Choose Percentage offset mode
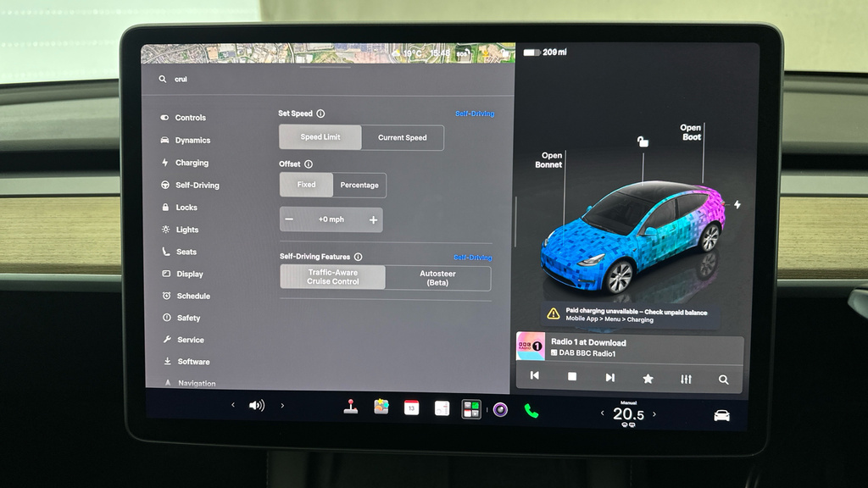The image size is (868, 488). [x=359, y=185]
